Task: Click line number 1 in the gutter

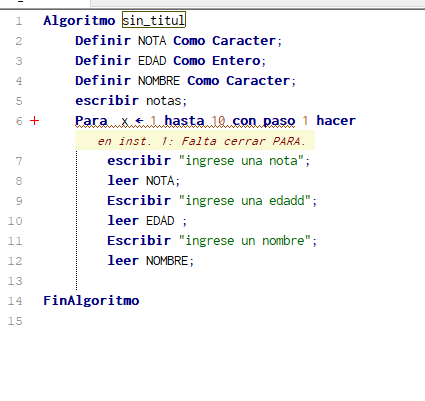Action: tap(19, 21)
